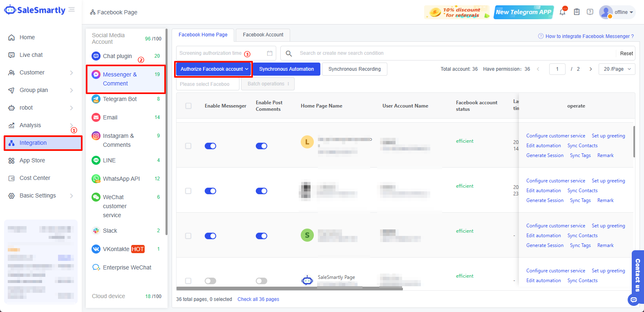Open the Slack channel integration
This screenshot has width=644, height=312.
click(110, 231)
